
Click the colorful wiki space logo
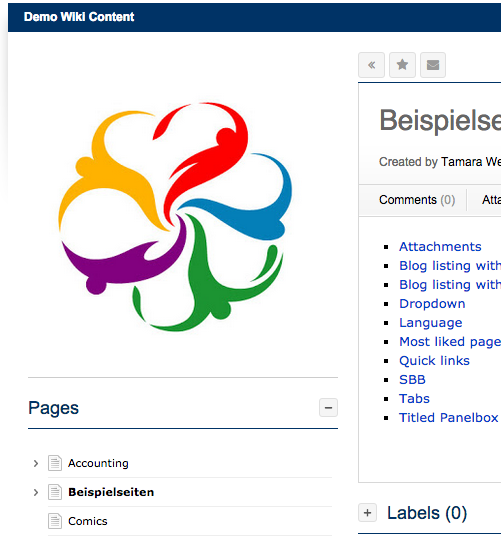click(x=175, y=217)
